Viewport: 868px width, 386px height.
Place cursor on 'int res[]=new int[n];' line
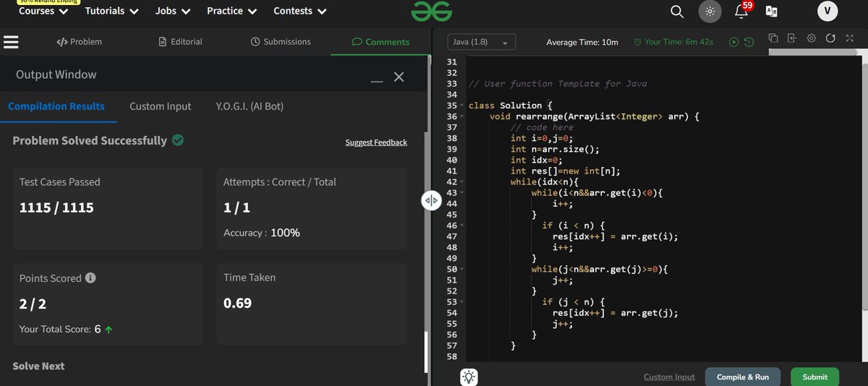pos(566,171)
